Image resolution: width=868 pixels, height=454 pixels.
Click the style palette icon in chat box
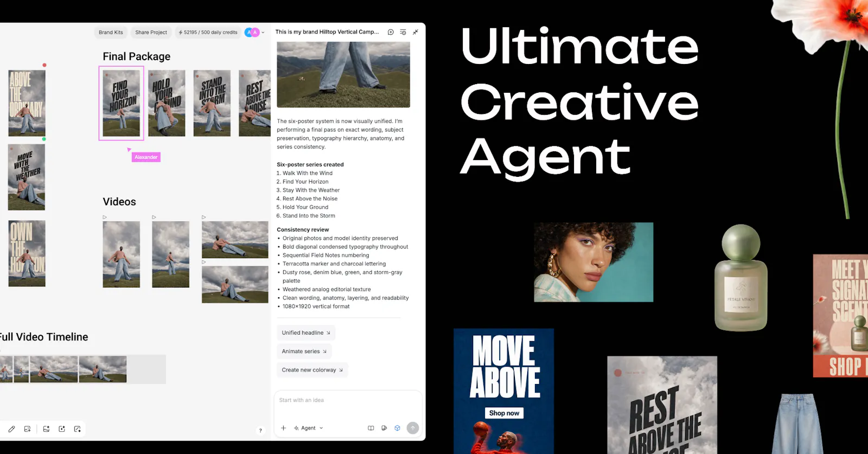click(384, 428)
